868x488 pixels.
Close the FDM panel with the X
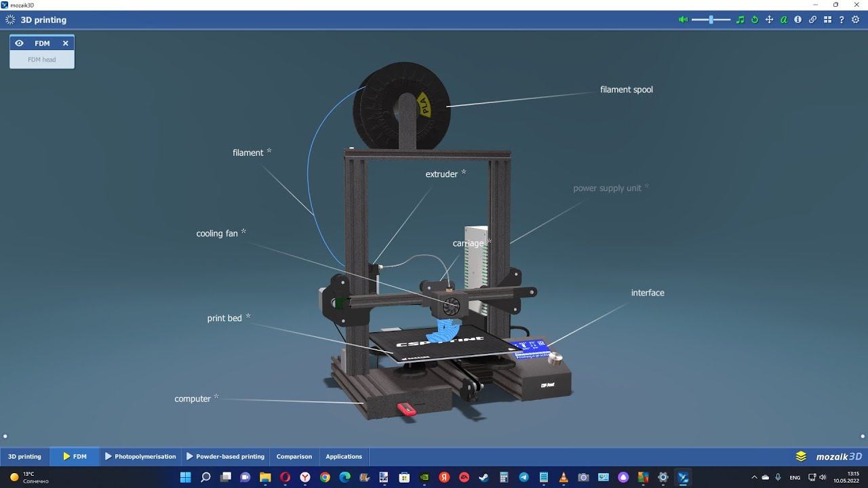[x=66, y=43]
